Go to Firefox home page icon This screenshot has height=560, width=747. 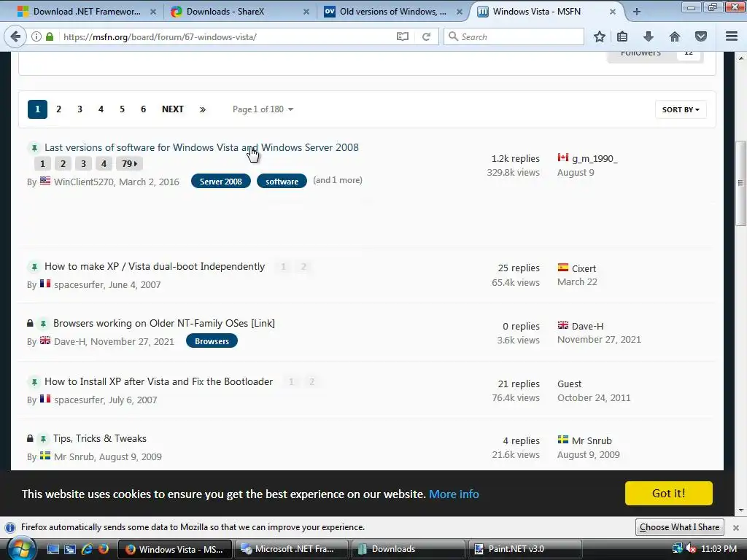coord(675,36)
